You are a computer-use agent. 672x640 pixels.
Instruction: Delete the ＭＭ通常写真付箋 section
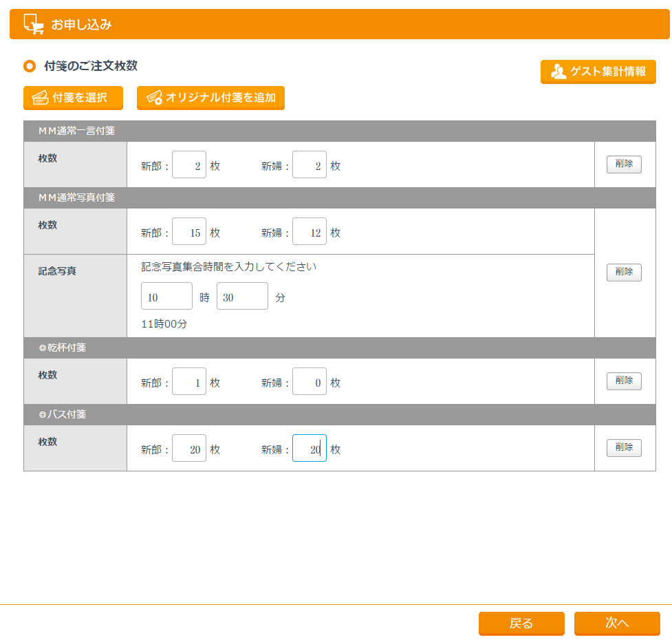[624, 273]
